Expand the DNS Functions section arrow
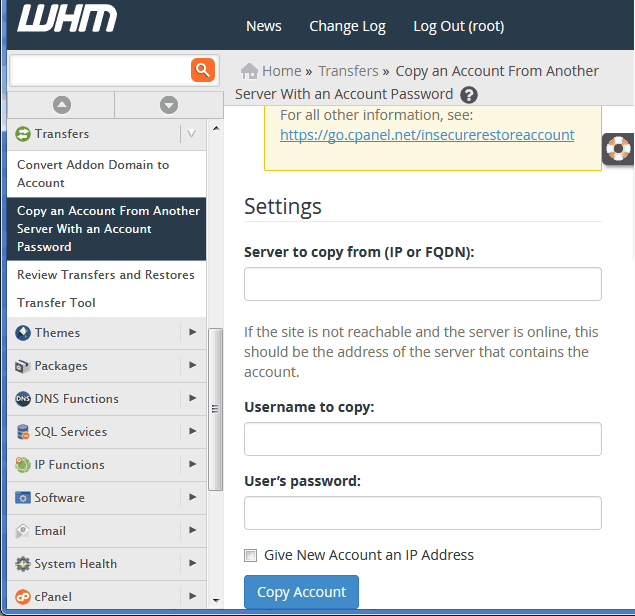 (x=193, y=398)
